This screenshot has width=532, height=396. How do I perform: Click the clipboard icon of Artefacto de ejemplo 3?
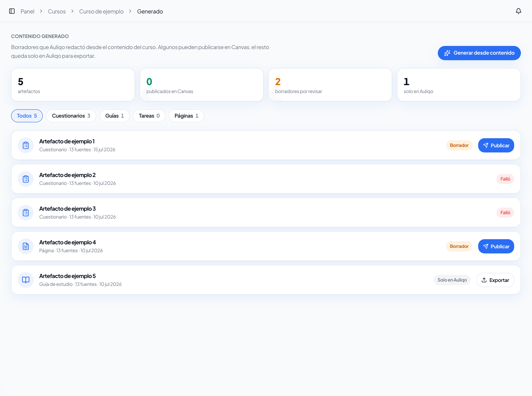(x=26, y=213)
